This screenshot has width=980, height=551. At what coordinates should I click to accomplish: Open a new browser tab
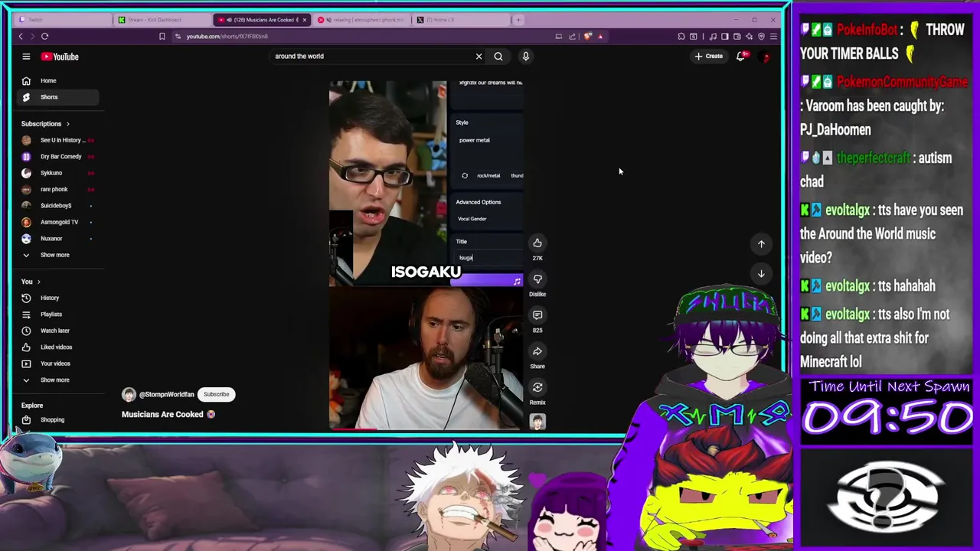(x=518, y=20)
